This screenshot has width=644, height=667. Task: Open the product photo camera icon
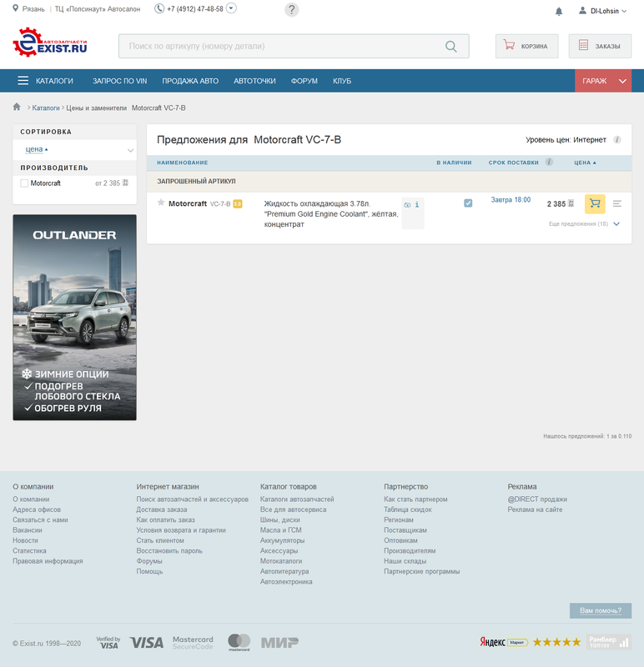click(407, 205)
